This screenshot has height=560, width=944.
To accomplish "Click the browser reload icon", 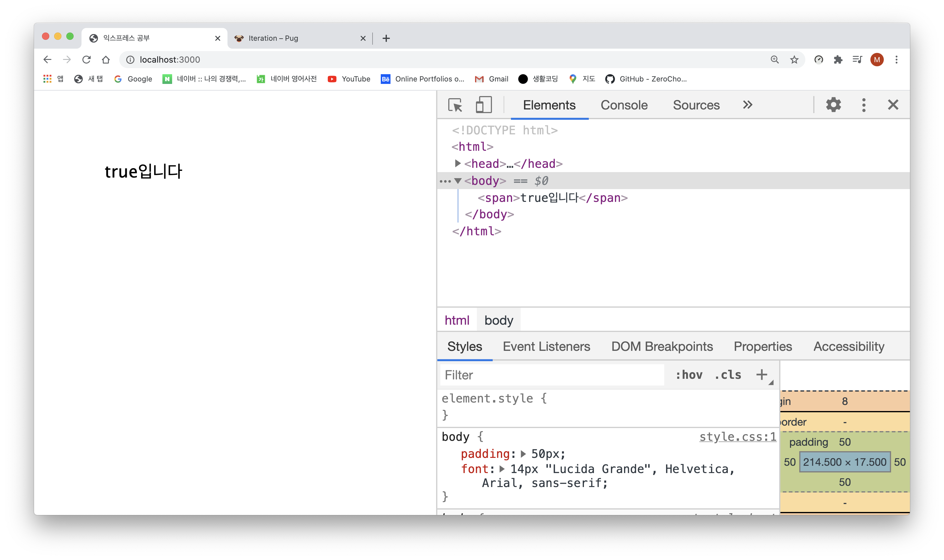I will click(x=86, y=60).
